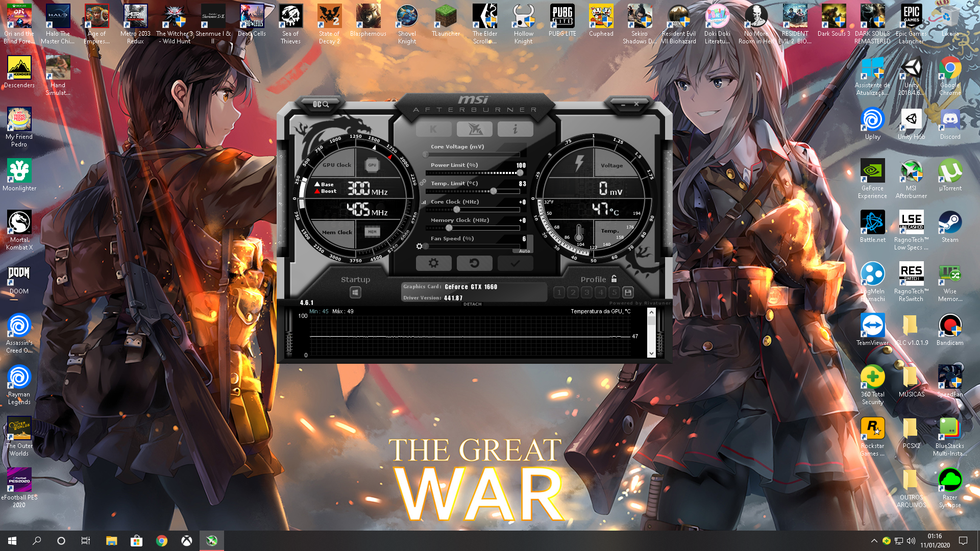This screenshot has height=551, width=980.
Task: Click the MSI dragon logo button in Afterburner
Action: coord(475,129)
